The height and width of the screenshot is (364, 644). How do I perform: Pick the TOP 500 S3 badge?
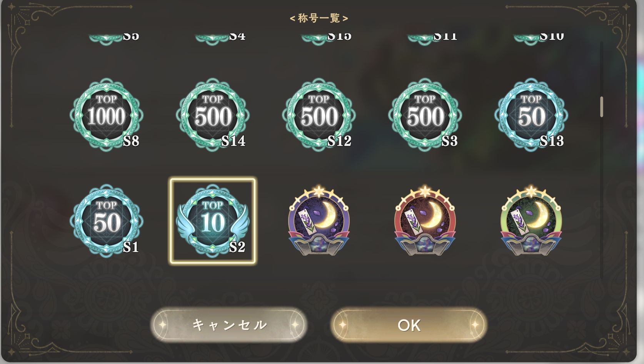425,115
